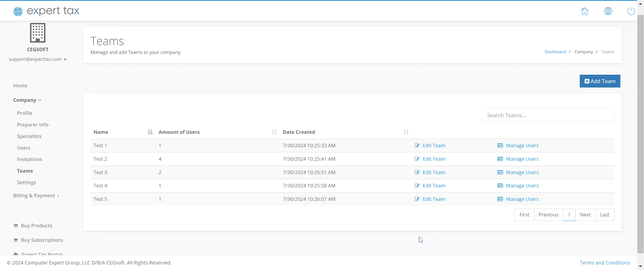This screenshot has width=644, height=270.
Task: Click Edit Team for Test 1
Action: tap(434, 145)
